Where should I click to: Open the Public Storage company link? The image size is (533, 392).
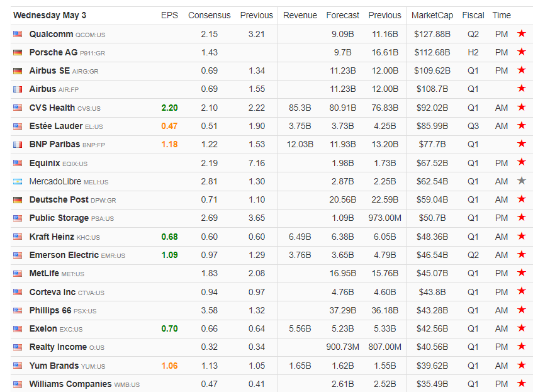tap(59, 218)
